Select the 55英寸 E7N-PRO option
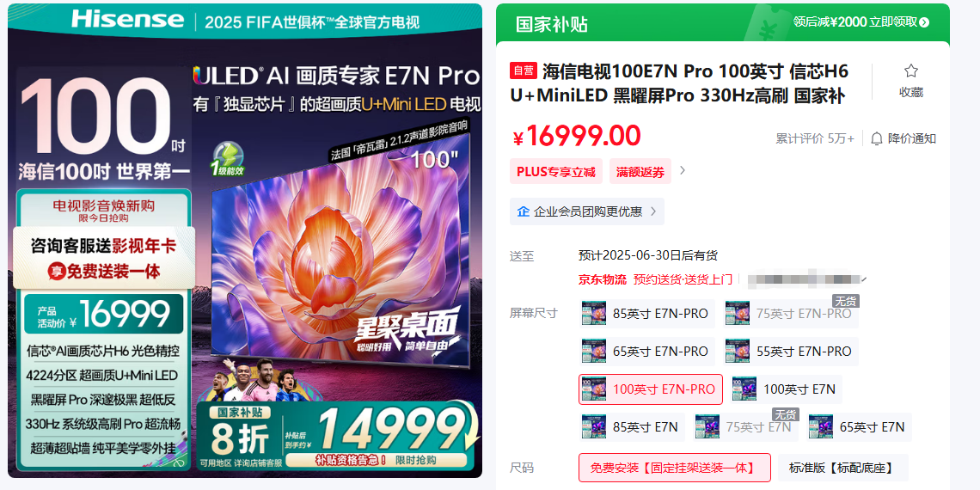The image size is (980, 490). [791, 352]
